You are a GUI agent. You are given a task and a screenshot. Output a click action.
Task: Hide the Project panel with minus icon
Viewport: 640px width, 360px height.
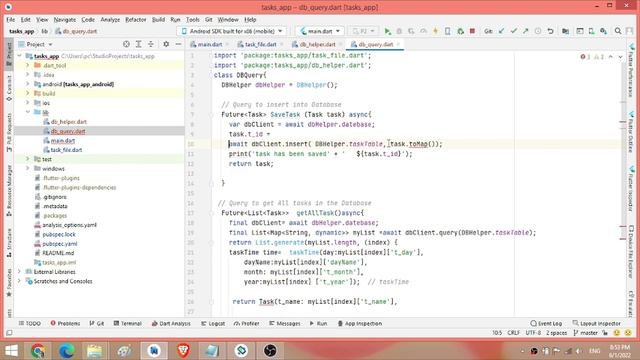pyautogui.click(x=178, y=44)
